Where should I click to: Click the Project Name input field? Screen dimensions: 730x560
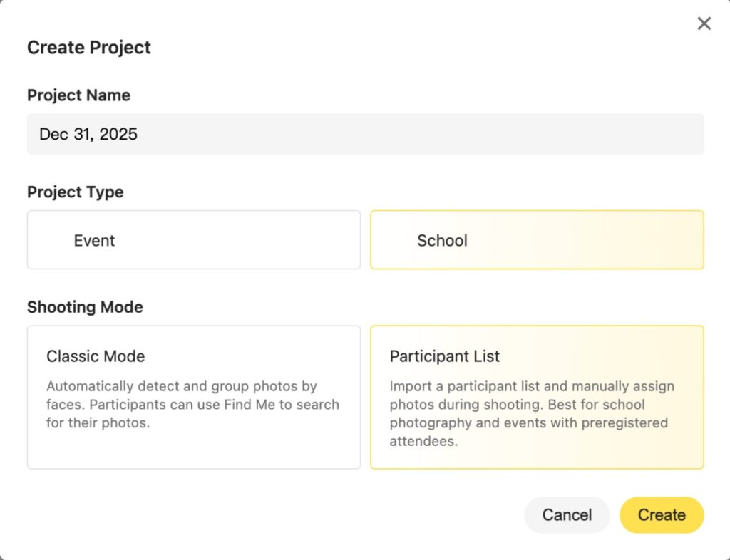(365, 134)
